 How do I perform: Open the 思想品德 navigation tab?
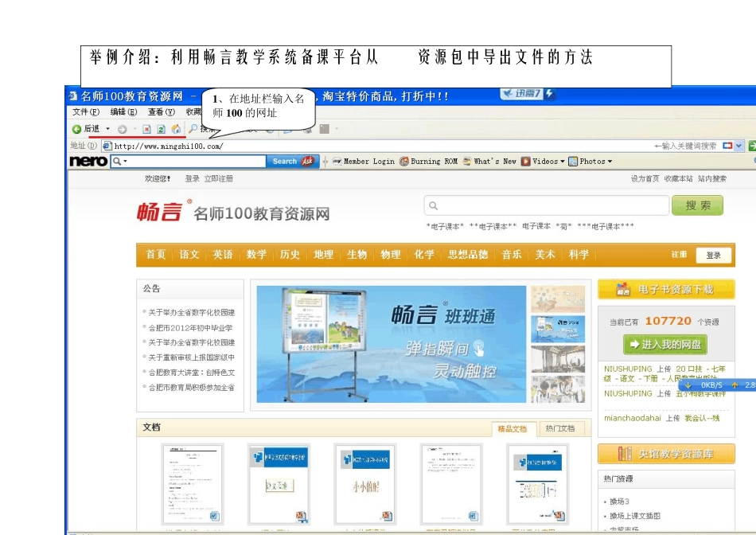pos(468,254)
